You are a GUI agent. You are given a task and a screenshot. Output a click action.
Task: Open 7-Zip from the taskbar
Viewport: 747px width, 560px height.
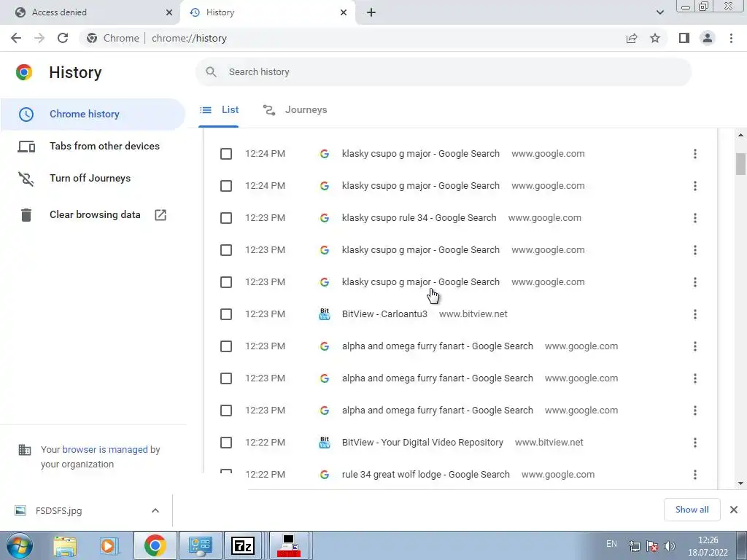point(243,545)
